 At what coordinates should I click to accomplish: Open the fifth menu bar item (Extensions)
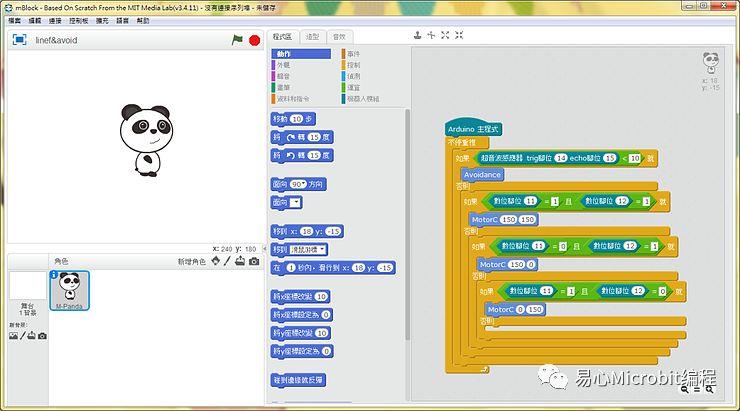pos(102,21)
